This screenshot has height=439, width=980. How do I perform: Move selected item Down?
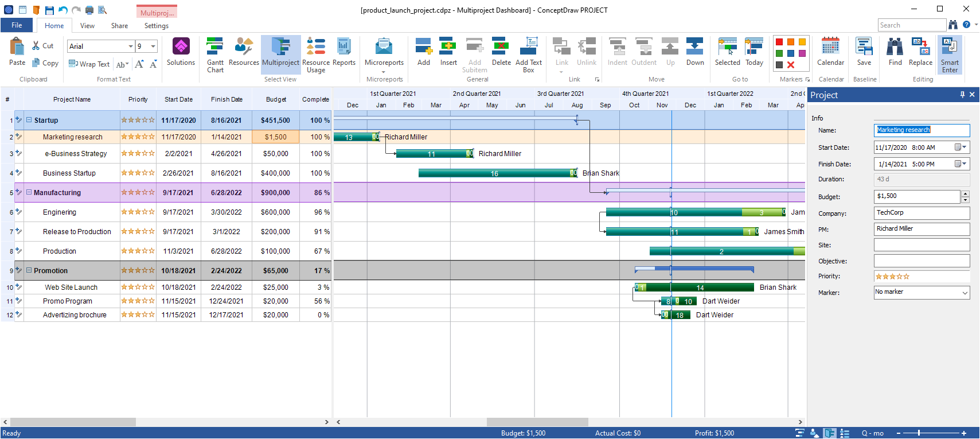[695, 52]
